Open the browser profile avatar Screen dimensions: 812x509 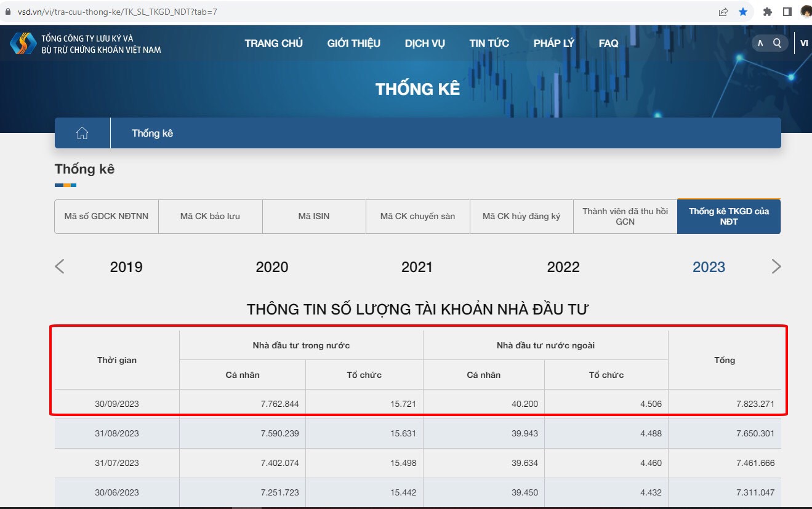point(805,12)
